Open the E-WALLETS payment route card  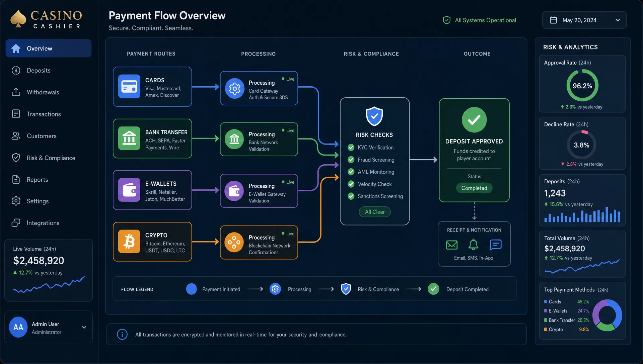[152, 190]
